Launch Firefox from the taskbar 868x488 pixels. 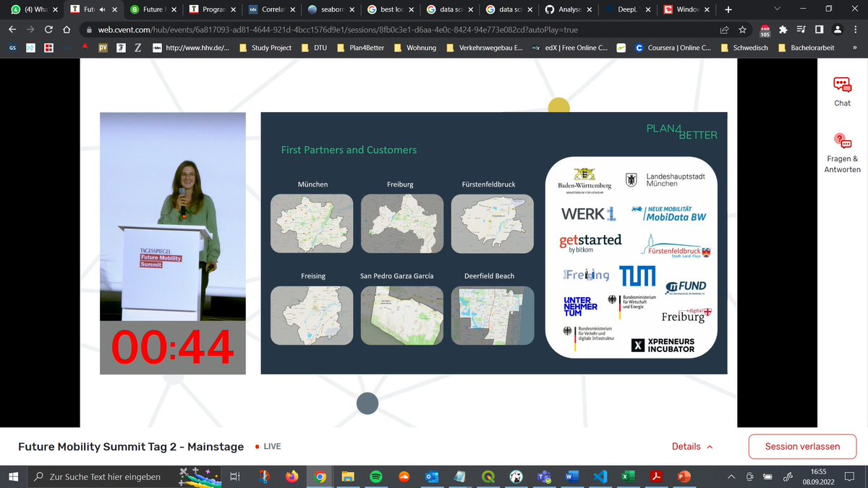click(292, 476)
